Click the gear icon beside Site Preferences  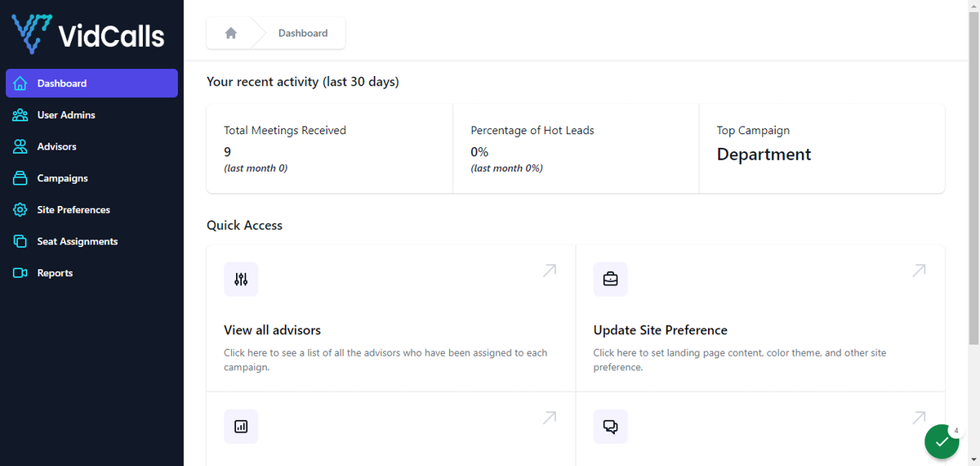(x=20, y=210)
